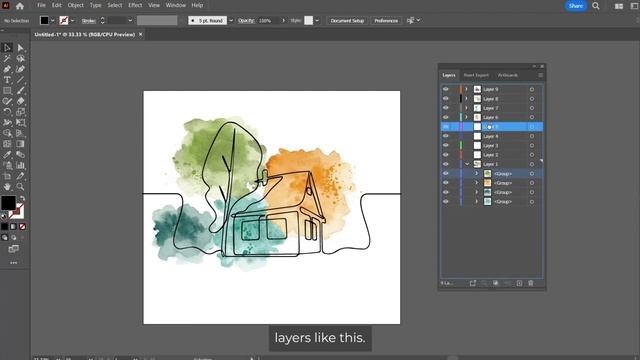Click the Stroke swatch with red slash in toolbar
The image size is (640, 360).
16,212
